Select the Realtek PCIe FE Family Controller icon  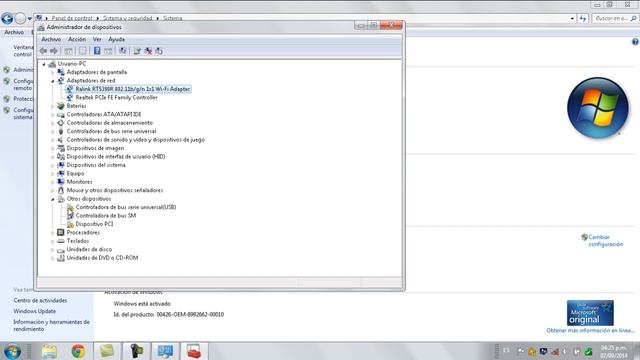(x=70, y=98)
